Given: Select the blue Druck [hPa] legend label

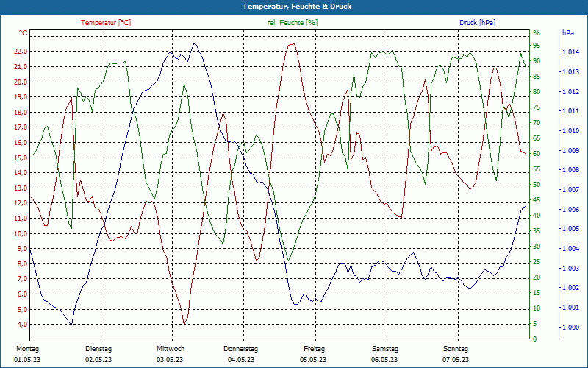Looking at the screenshot, I should point(477,23).
